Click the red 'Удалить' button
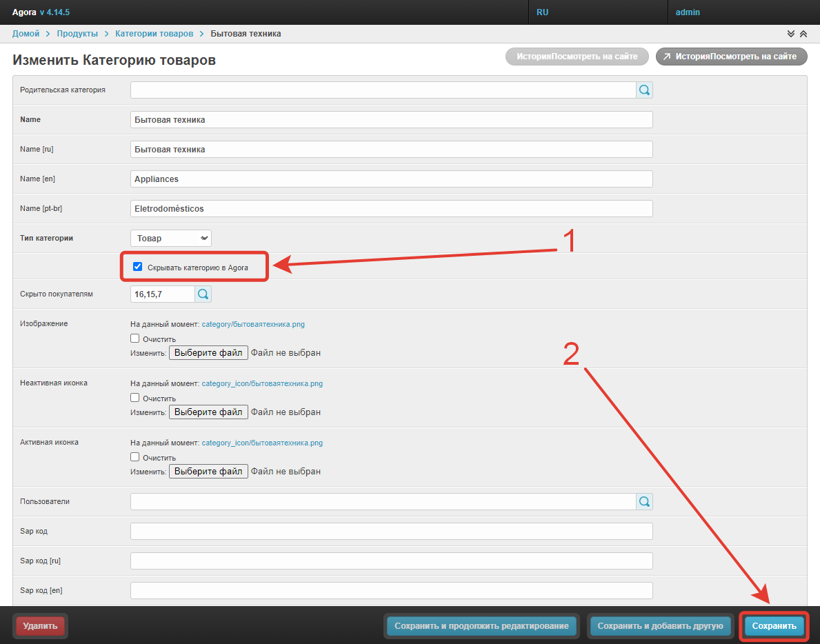 [x=40, y=626]
